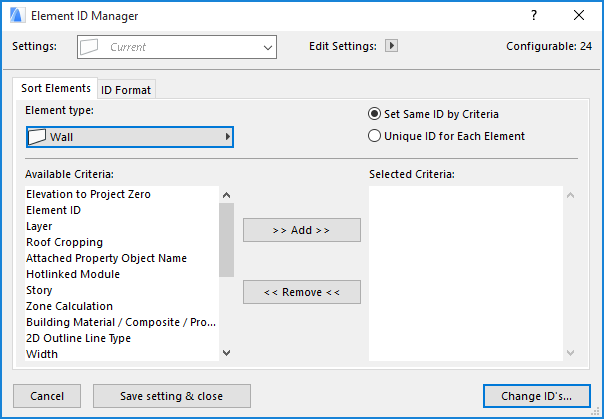Select Set Same ID by Criteria
This screenshot has width=604, height=419.
coord(375,114)
